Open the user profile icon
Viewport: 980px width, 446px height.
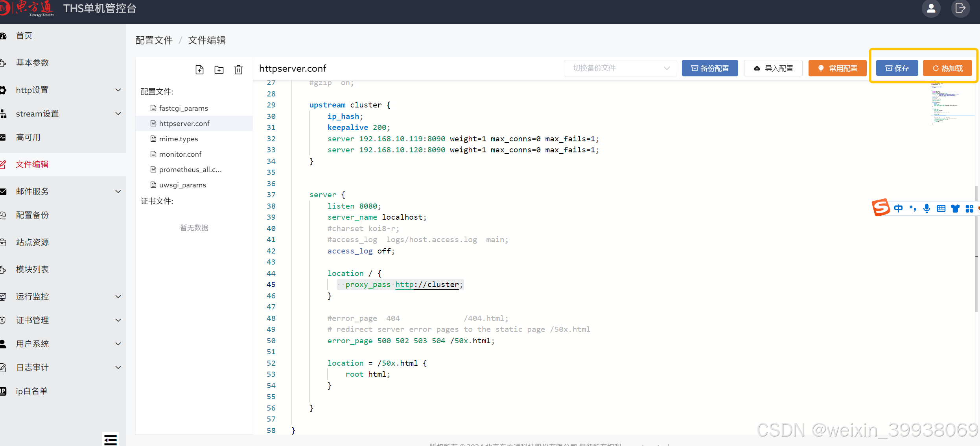pyautogui.click(x=931, y=8)
